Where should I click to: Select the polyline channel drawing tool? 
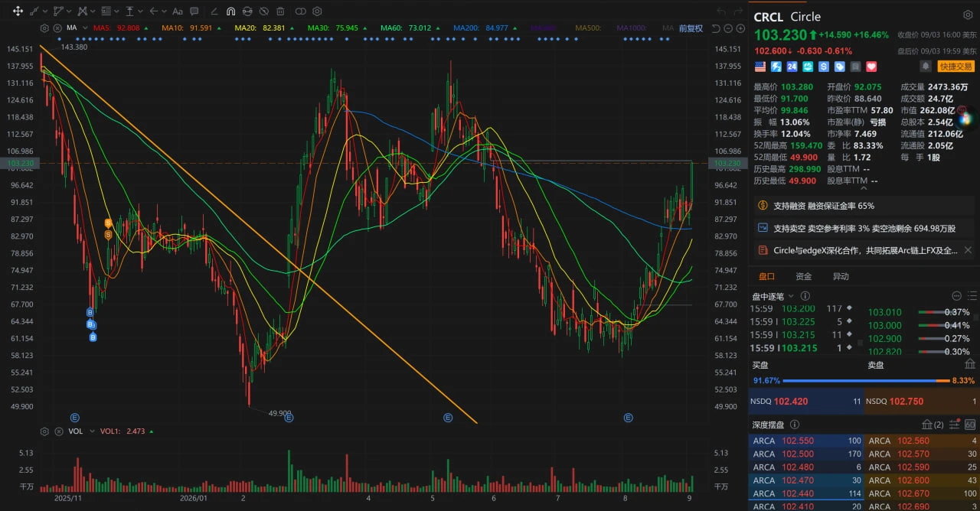58,11
